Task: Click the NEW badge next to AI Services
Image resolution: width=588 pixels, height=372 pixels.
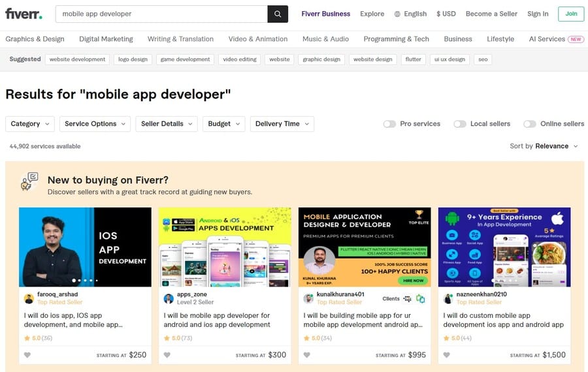Action: tap(576, 39)
